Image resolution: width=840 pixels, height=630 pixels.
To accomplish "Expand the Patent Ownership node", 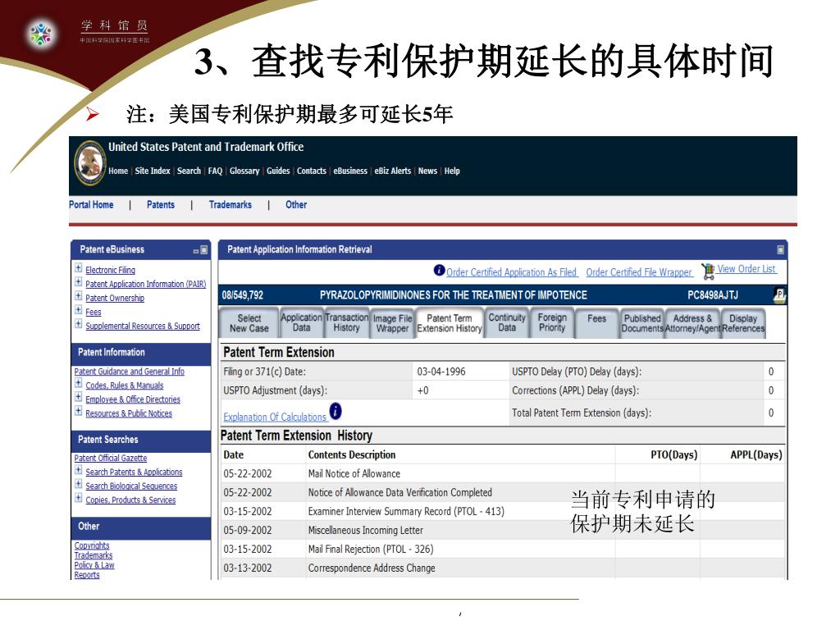I will tap(79, 295).
